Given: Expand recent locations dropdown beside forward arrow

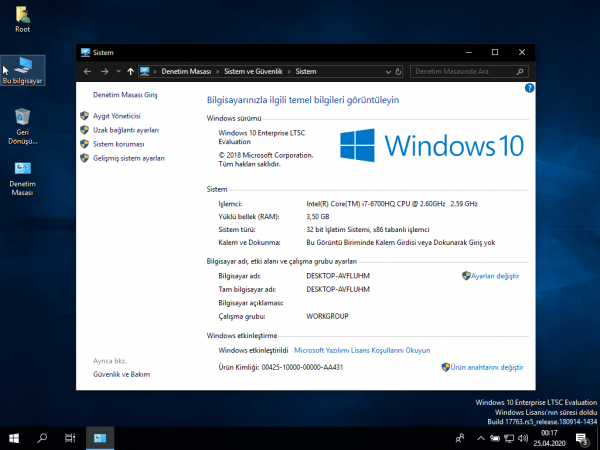Looking at the screenshot, I should [117, 71].
